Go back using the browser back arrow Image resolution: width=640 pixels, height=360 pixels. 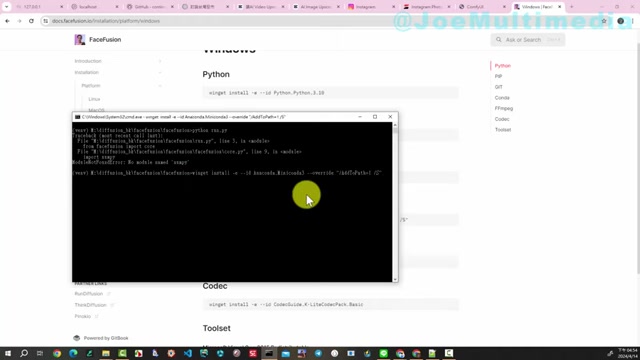click(7, 21)
